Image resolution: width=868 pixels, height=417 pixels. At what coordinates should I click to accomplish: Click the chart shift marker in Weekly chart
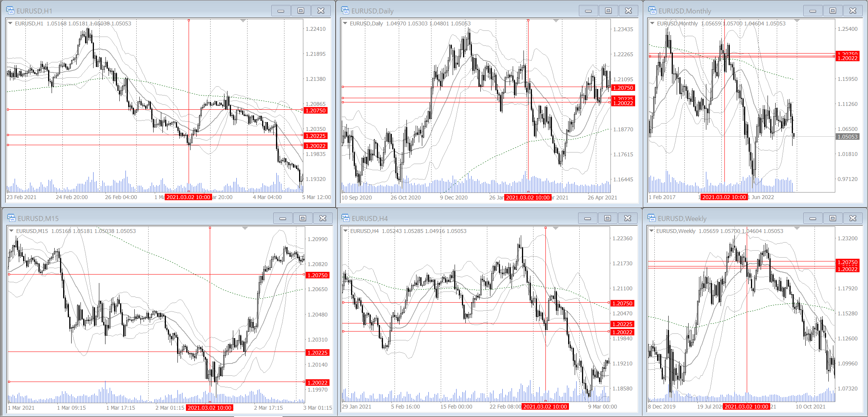797,228
